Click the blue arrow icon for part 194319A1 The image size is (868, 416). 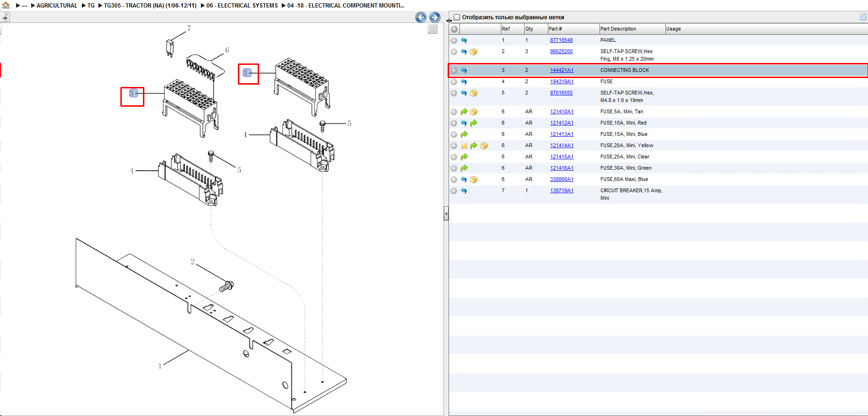click(x=464, y=82)
